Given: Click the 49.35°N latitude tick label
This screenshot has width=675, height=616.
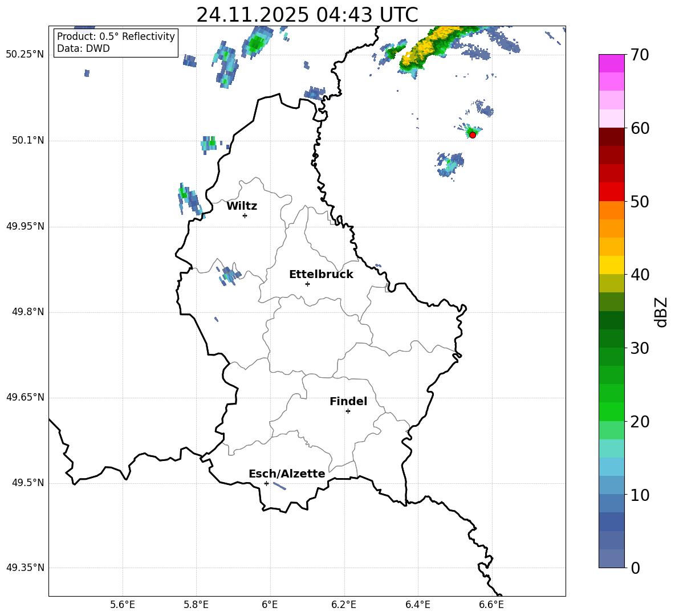Looking at the screenshot, I should [25, 568].
